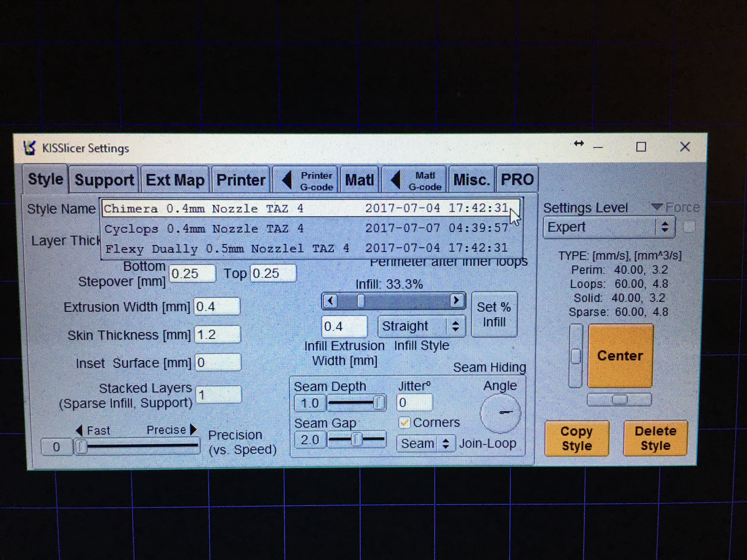Switch to the Misc. tab
The height and width of the screenshot is (560, 747).
coord(472,180)
